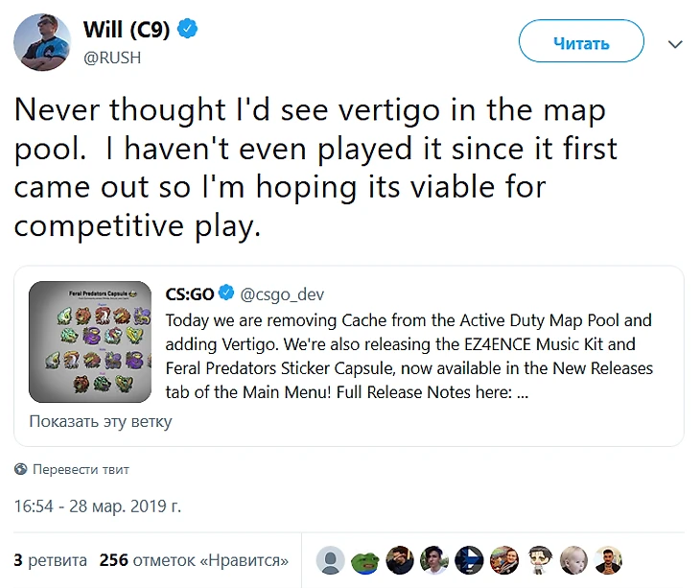Open the last liker avatar in the row
This screenshot has height=588, width=700.
(609, 560)
